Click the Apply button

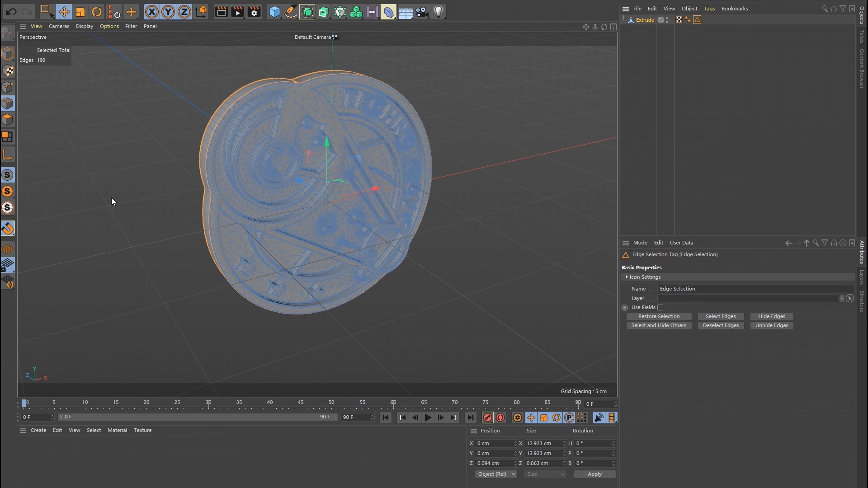(594, 474)
